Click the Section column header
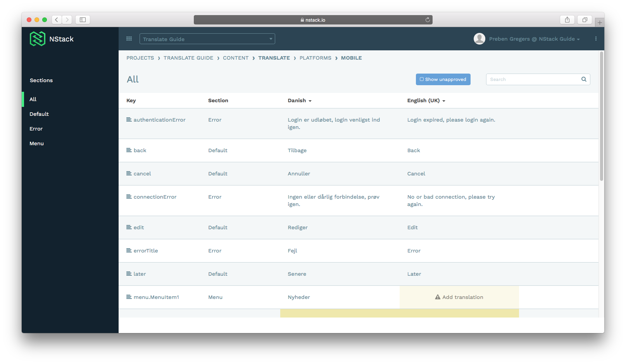 click(x=218, y=101)
